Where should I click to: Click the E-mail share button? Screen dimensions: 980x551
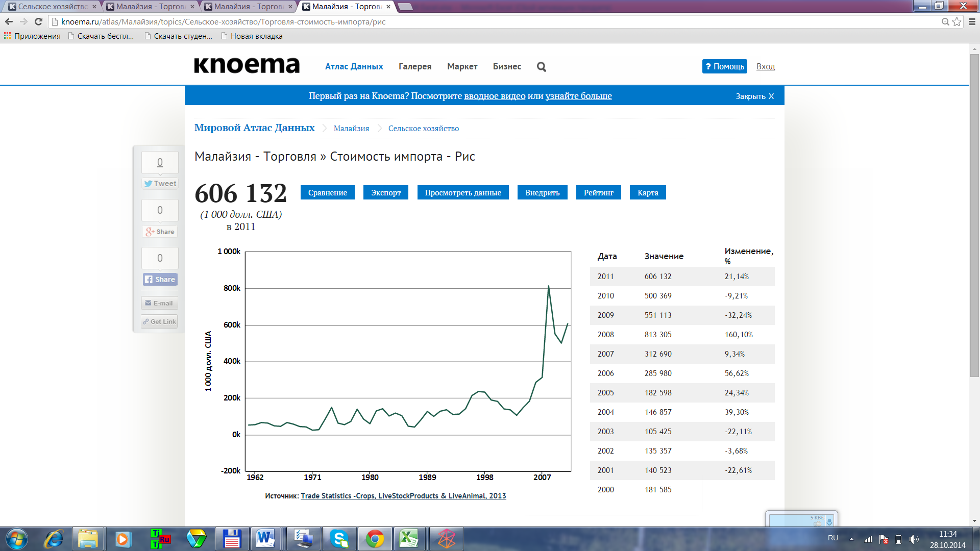pos(159,303)
